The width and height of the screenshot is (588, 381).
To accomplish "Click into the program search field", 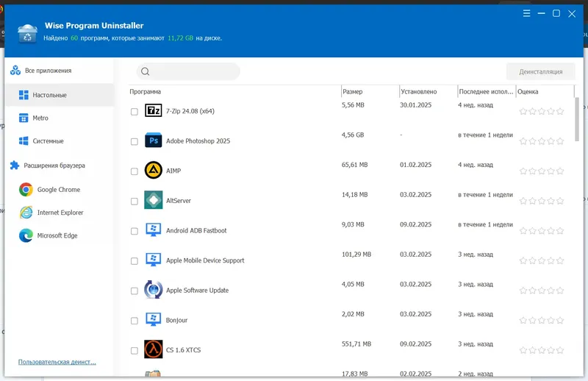I will [x=188, y=71].
